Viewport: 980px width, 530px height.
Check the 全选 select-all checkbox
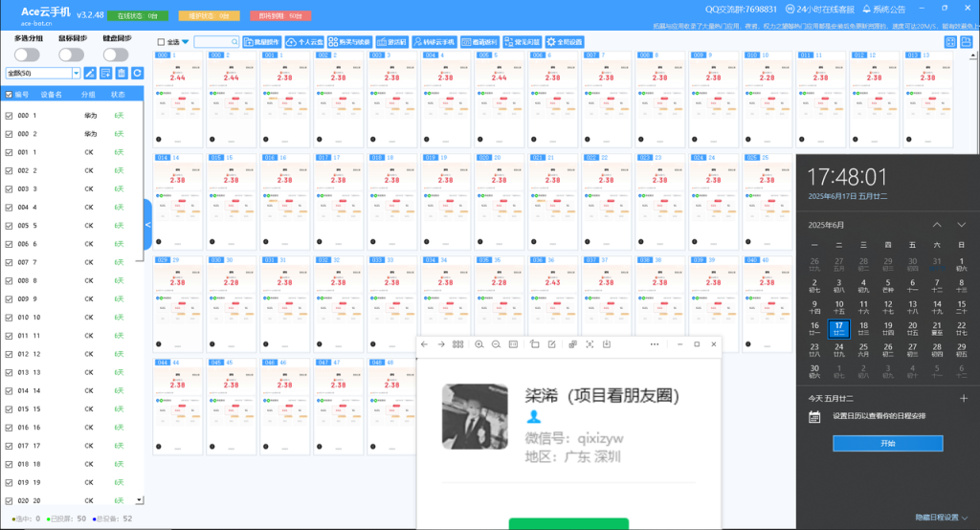pyautogui.click(x=162, y=42)
